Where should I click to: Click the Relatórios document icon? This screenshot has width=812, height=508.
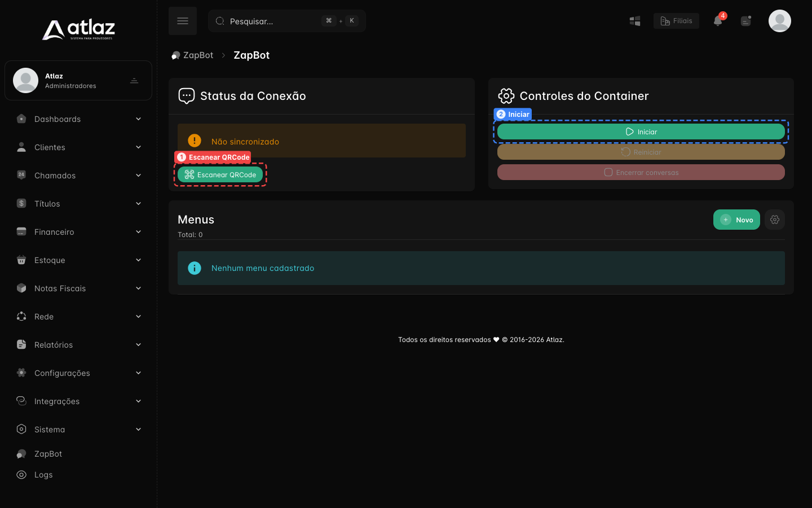21,344
